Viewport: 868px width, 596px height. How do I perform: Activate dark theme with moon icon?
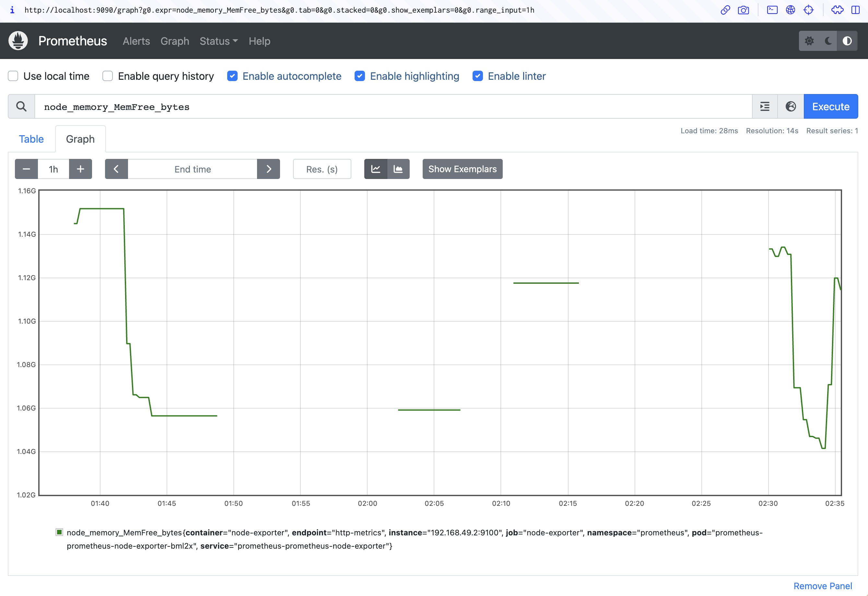tap(828, 41)
